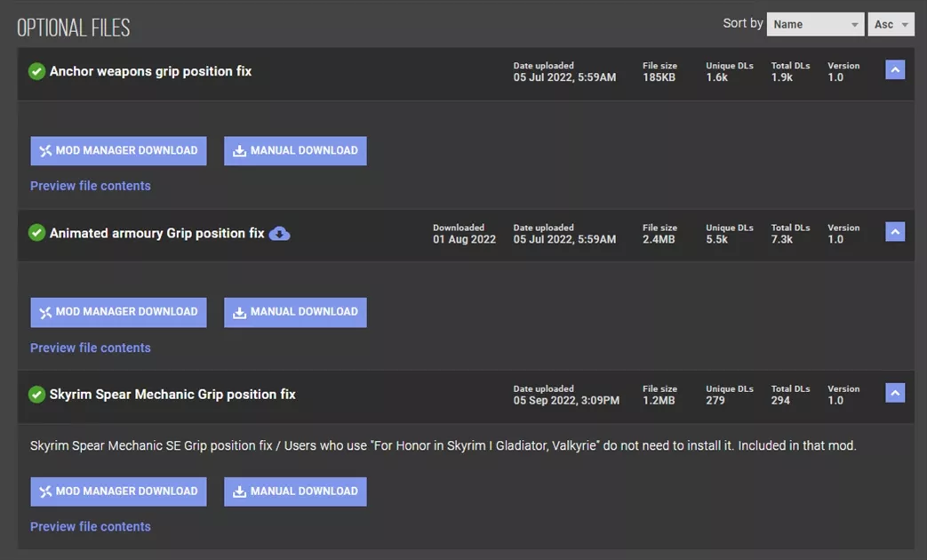Click the OPTIONAL FILES heading
The image size is (927, 560).
pos(73,28)
